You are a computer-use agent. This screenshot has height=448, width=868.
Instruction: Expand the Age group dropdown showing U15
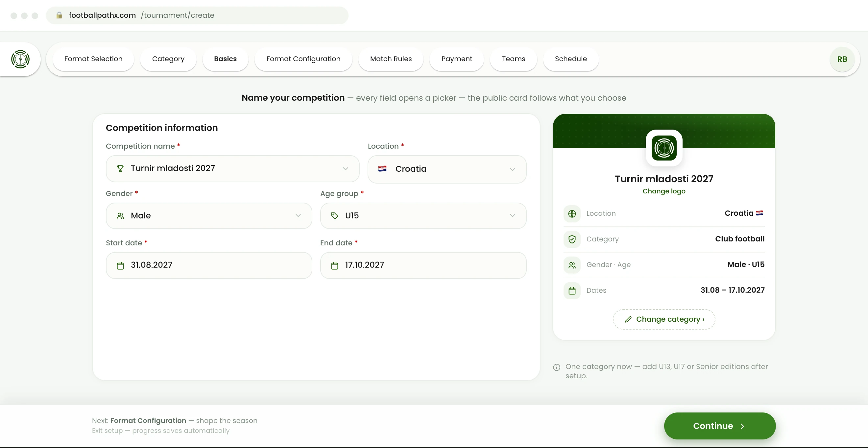coord(423,216)
